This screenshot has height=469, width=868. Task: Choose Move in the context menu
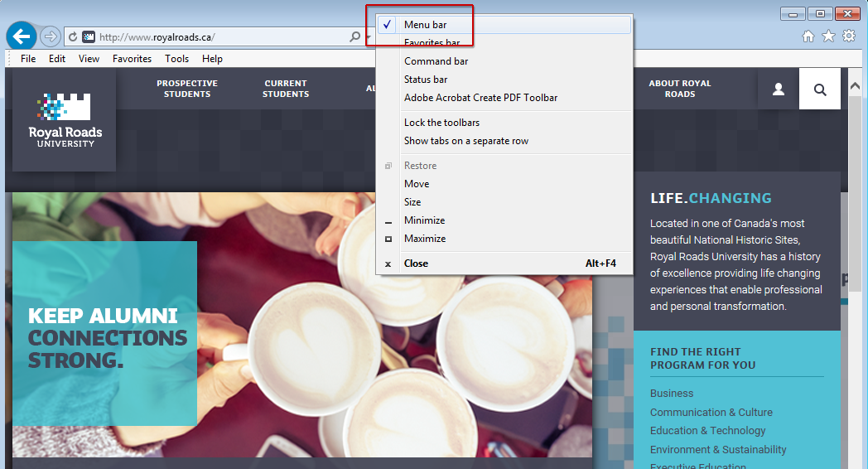[x=504, y=184]
